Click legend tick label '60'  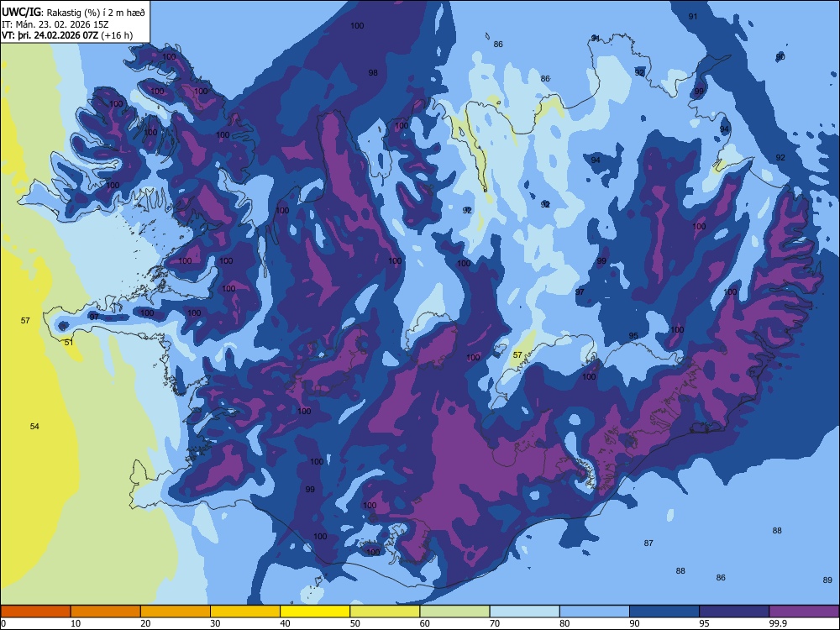click(425, 623)
